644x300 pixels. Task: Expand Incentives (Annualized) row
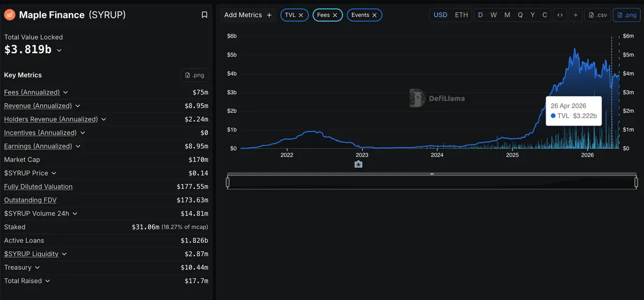tap(83, 133)
